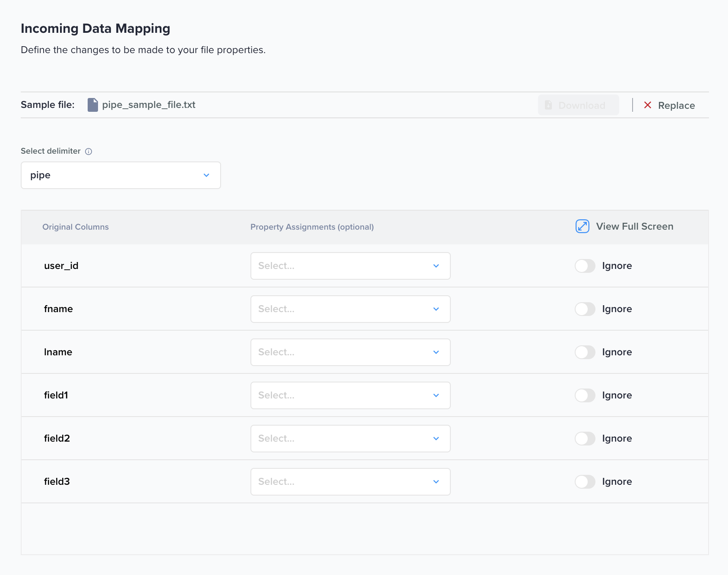Image resolution: width=728 pixels, height=575 pixels.
Task: Disable lname column via Ignore toggle
Action: tap(585, 352)
